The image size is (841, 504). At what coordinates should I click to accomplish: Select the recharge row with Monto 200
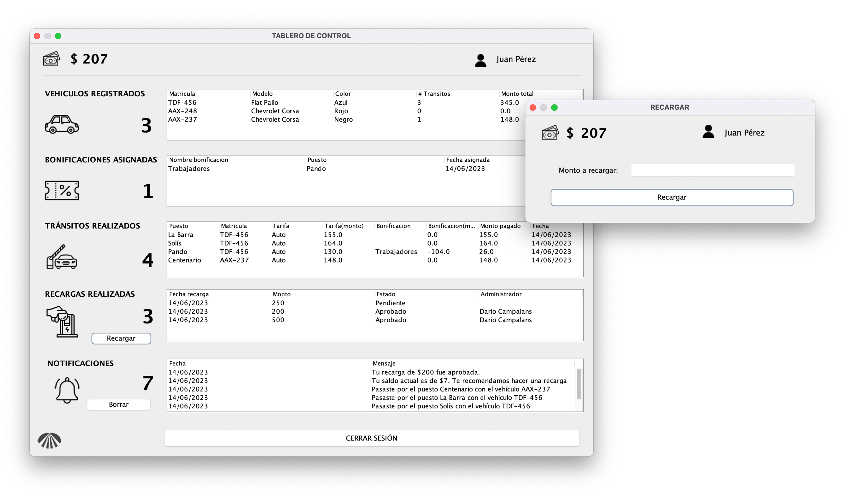[375, 312]
